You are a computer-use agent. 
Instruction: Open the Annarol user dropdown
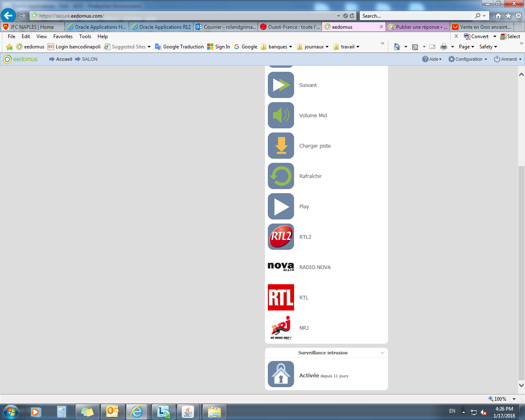tap(508, 59)
